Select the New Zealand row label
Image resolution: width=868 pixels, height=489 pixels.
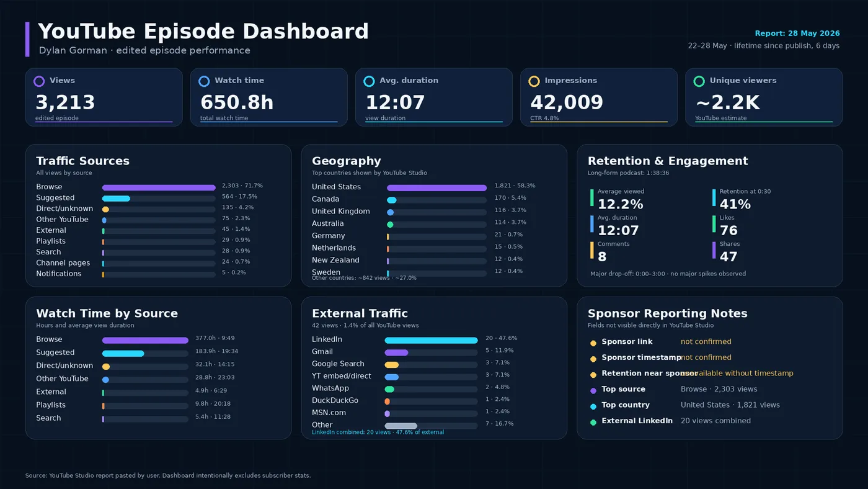[335, 260]
